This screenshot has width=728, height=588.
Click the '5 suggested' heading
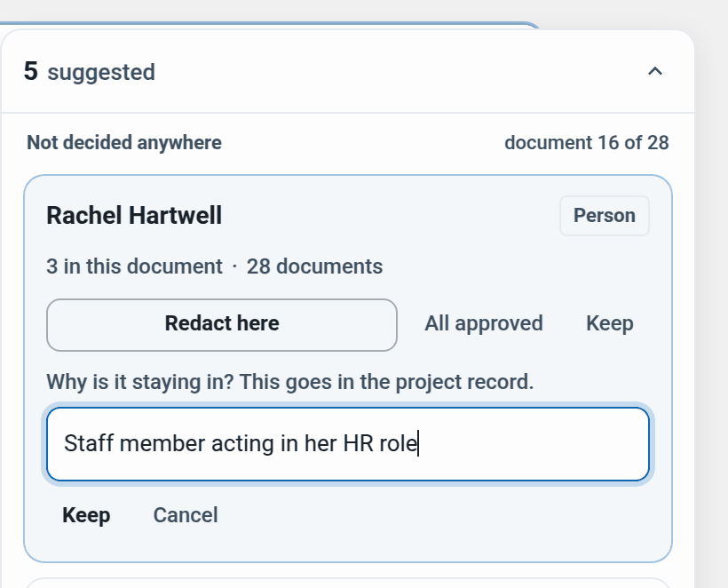[x=90, y=72]
